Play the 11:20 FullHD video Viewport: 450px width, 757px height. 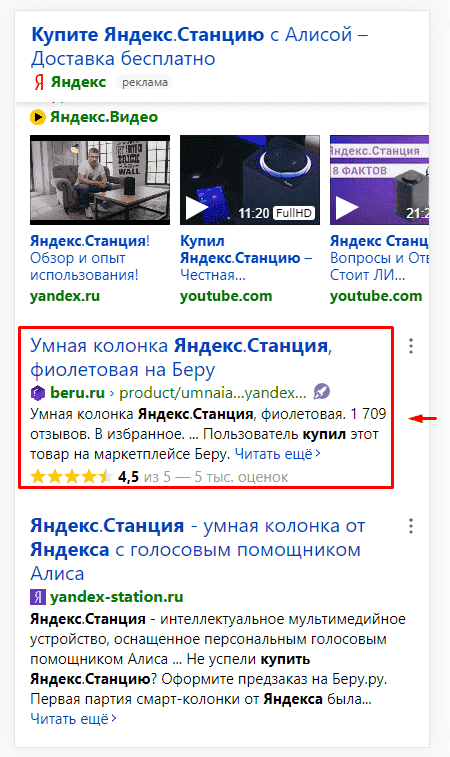[250, 180]
